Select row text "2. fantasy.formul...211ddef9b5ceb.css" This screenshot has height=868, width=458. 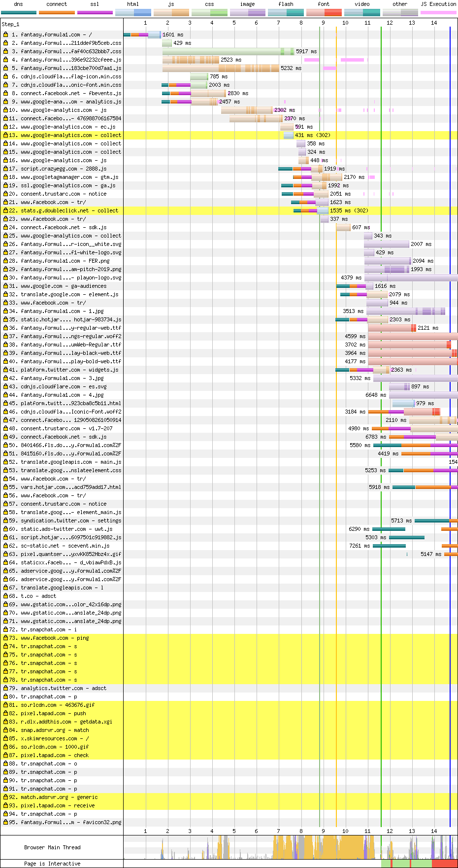pos(66,43)
